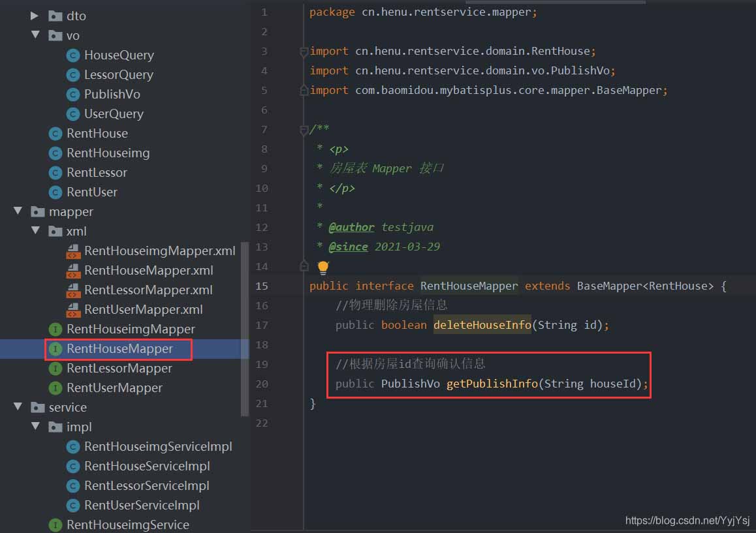Click the interface icon beside RentUserMapper
Viewport: 756px width, 533px height.
coord(55,388)
